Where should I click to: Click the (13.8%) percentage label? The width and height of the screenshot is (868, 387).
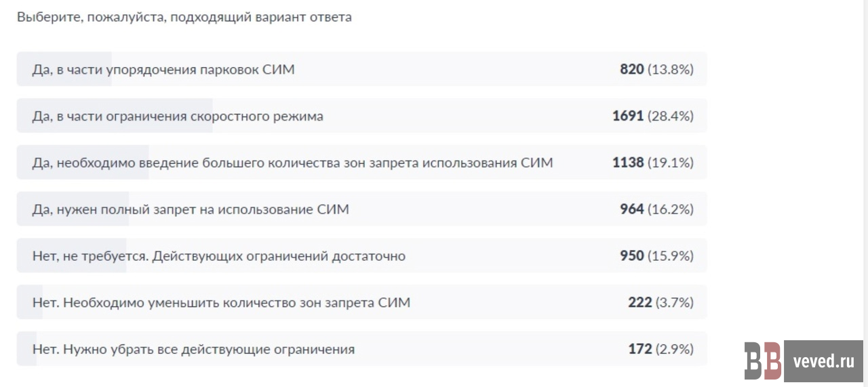point(671,69)
